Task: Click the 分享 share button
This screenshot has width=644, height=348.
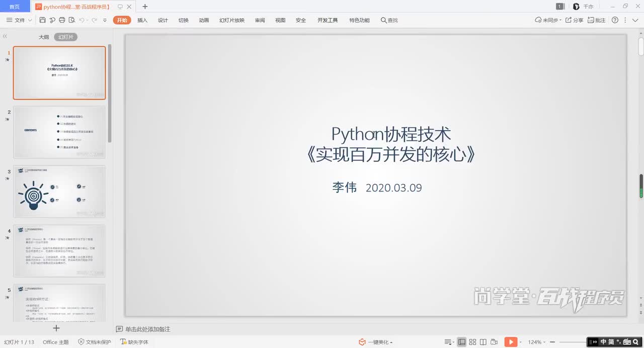Action: pos(575,20)
